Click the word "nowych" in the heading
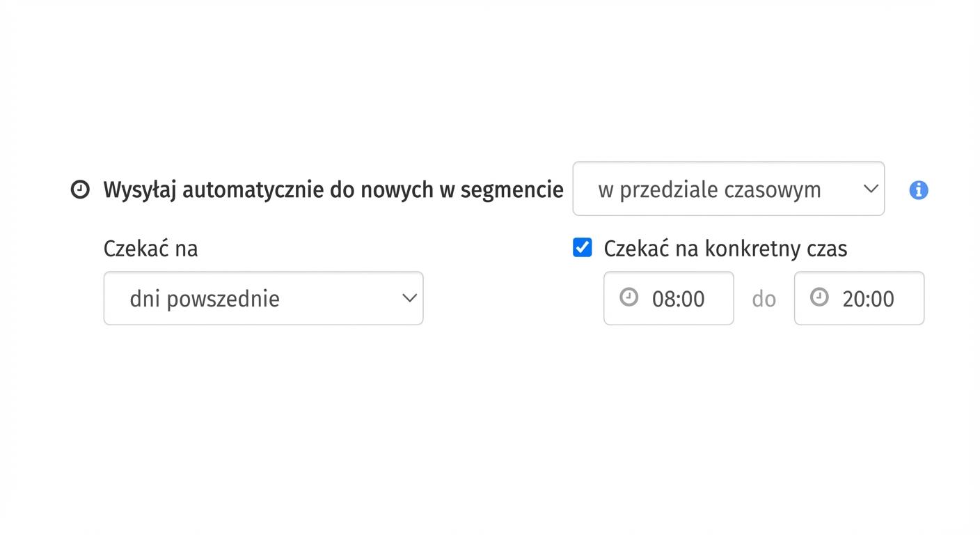 395,190
